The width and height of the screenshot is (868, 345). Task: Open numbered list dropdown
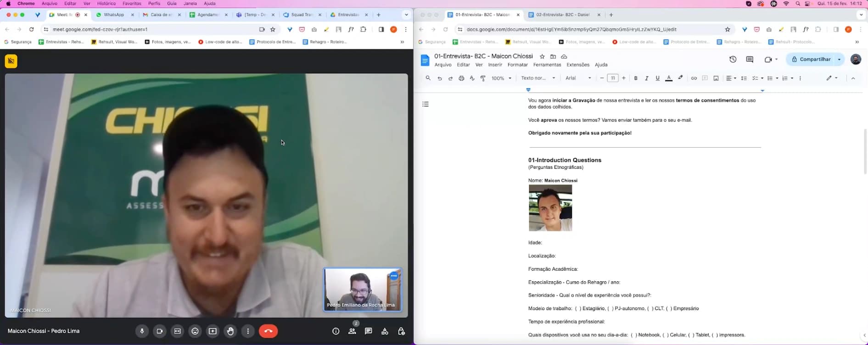point(788,78)
